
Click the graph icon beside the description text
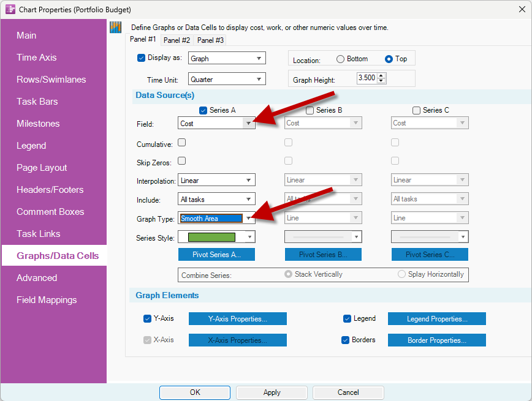[116, 28]
